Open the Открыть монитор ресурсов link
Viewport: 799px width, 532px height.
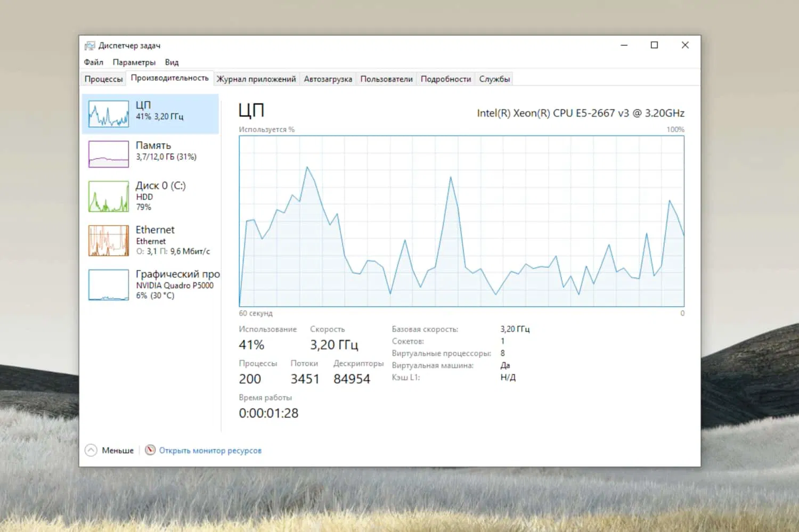click(210, 451)
